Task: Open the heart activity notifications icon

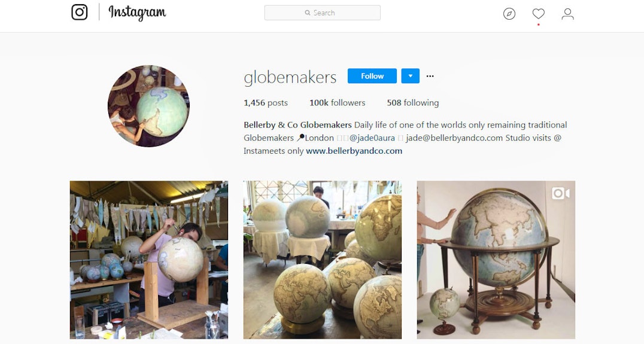Action: 539,14
